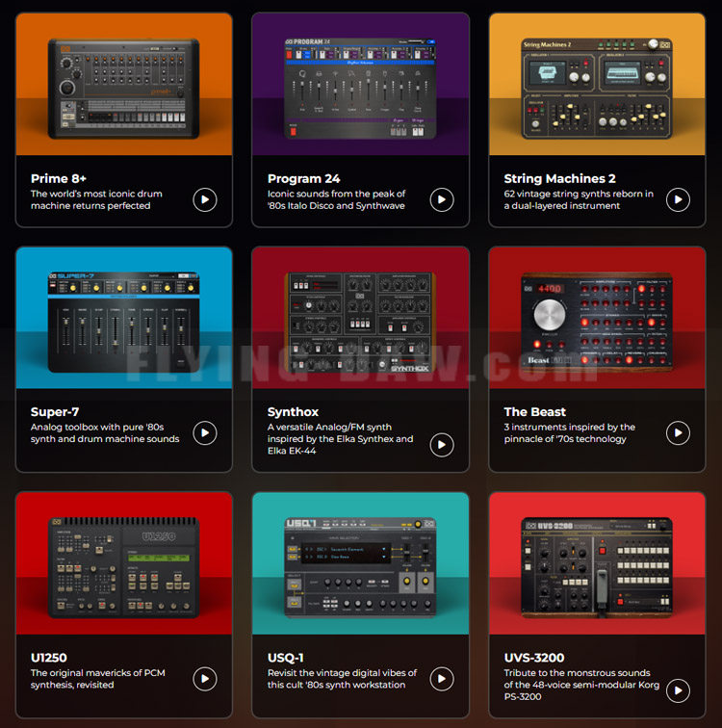Play the UVS-3200 demo
This screenshot has height=728, width=722.
point(678,690)
